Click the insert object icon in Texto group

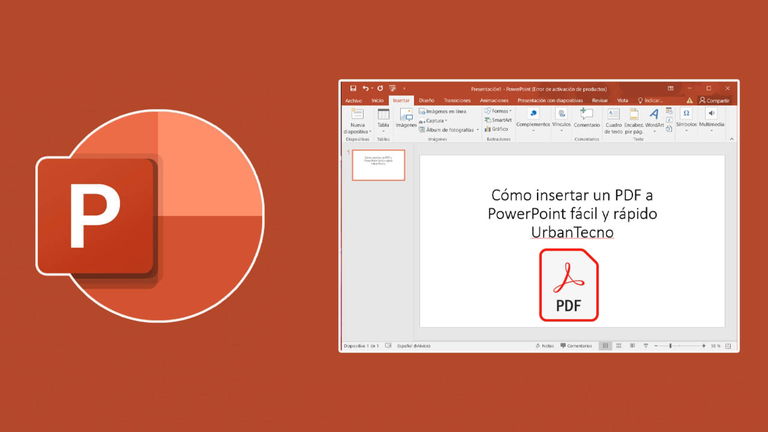pos(669,129)
